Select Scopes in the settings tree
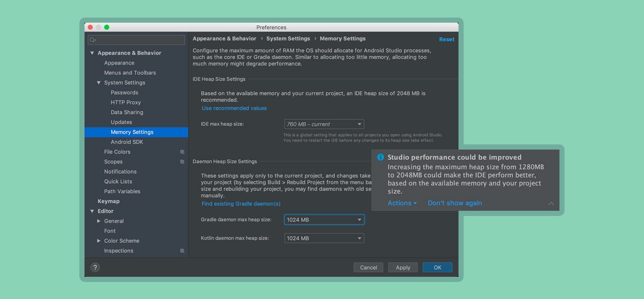The height and width of the screenshot is (299, 644). tap(113, 162)
